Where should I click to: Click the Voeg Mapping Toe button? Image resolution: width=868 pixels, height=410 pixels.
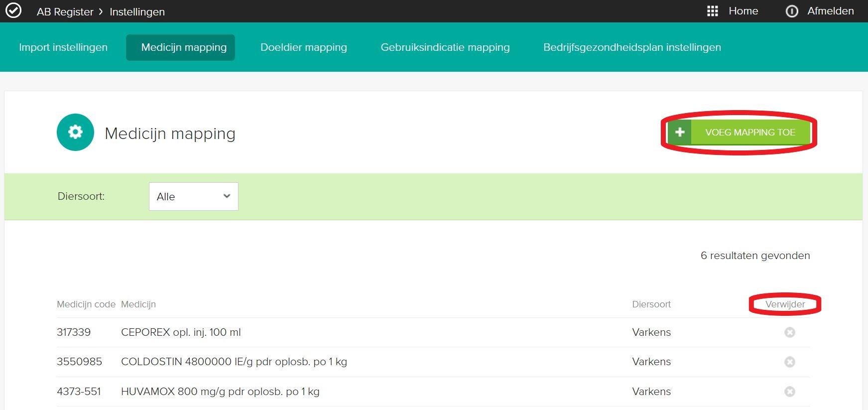(x=749, y=133)
